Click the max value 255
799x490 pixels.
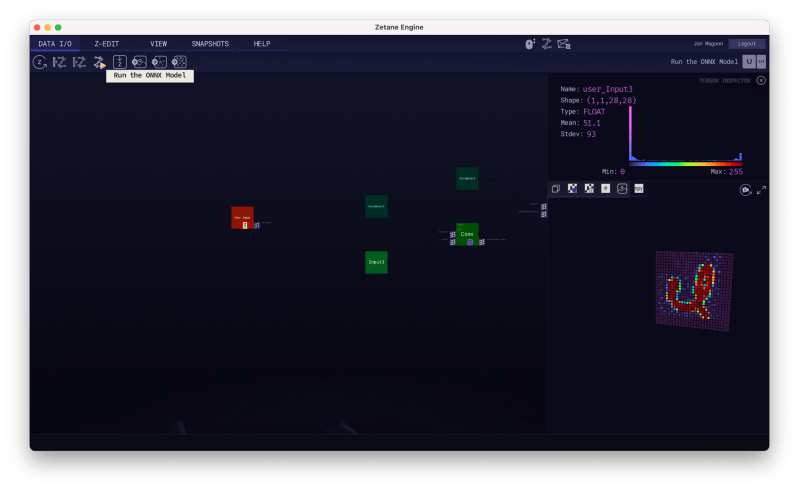(x=735, y=172)
